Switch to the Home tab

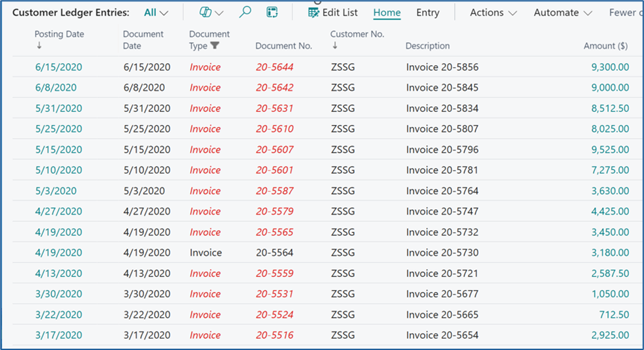click(x=387, y=12)
